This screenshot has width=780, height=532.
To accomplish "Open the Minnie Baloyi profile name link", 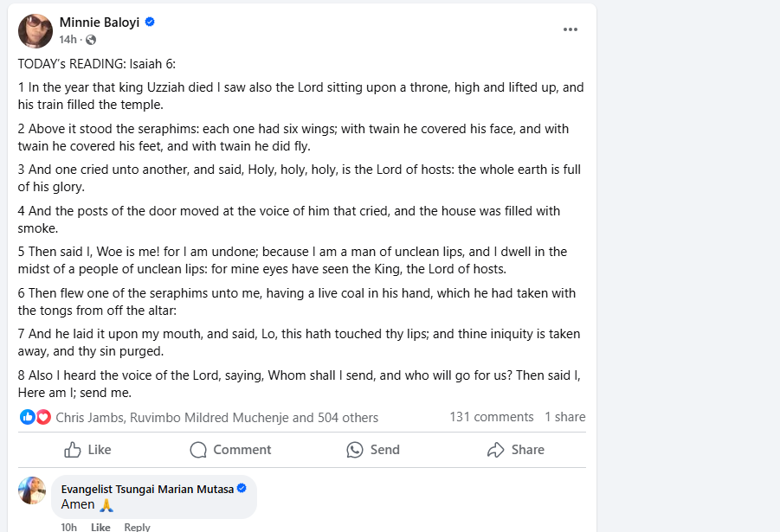I will [x=100, y=22].
